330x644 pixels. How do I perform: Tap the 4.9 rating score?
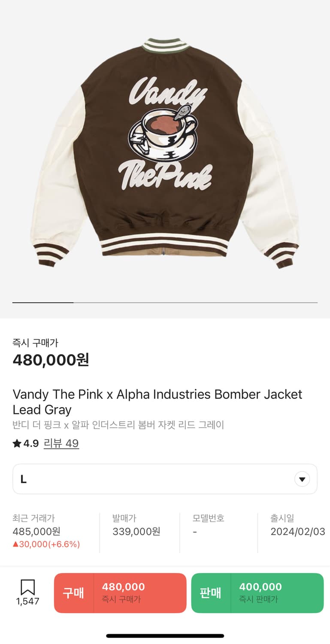click(x=31, y=444)
